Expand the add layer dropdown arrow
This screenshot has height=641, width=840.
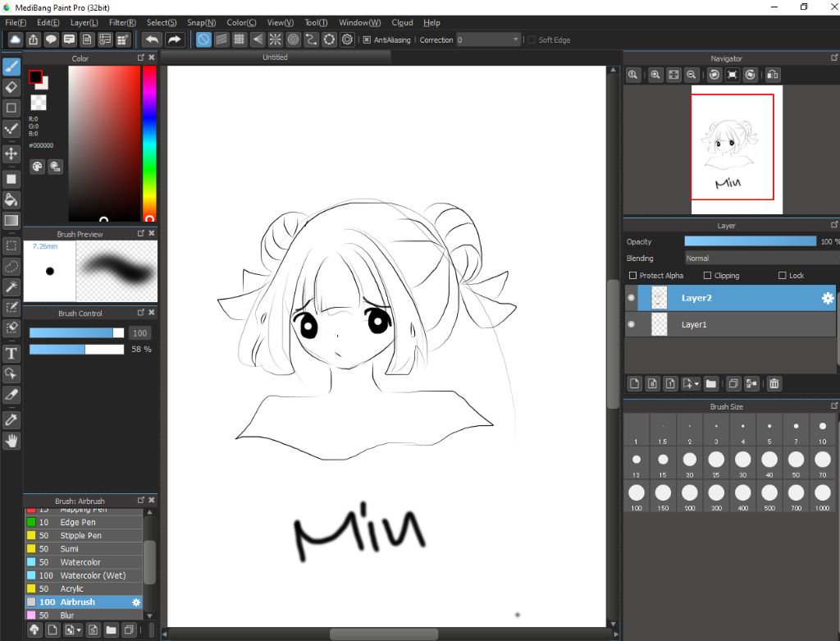point(696,384)
